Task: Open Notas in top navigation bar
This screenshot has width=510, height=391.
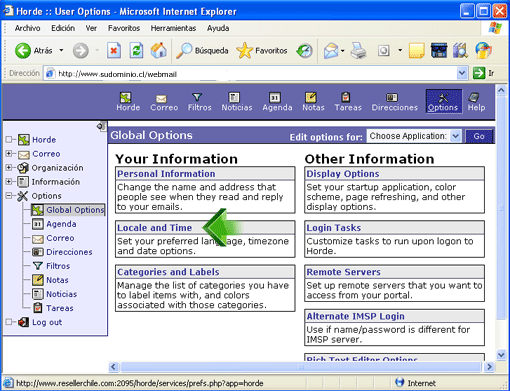Action: [x=313, y=102]
